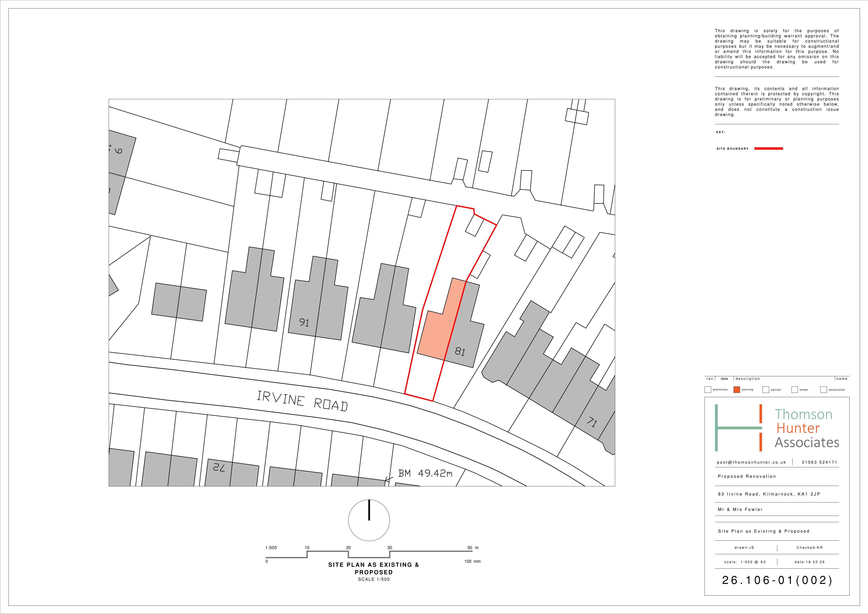Click the address '83 Irvine Road, Kilmarnock, KA1 2JP'
This screenshot has width=868, height=614.
(769, 494)
